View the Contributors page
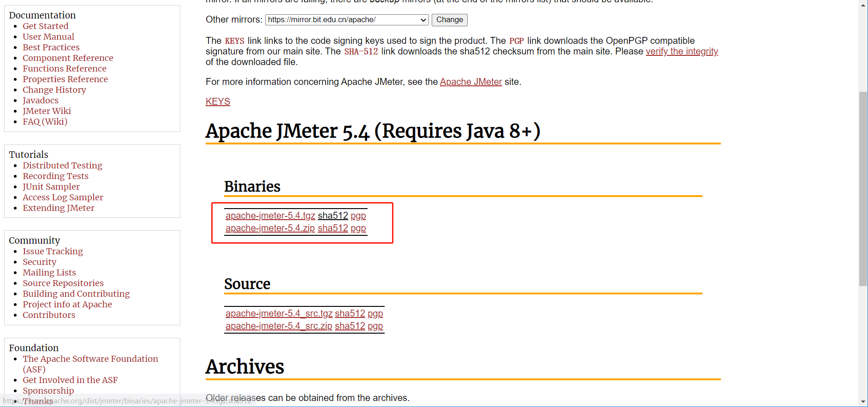The height and width of the screenshot is (407, 868). pyautogui.click(x=49, y=315)
